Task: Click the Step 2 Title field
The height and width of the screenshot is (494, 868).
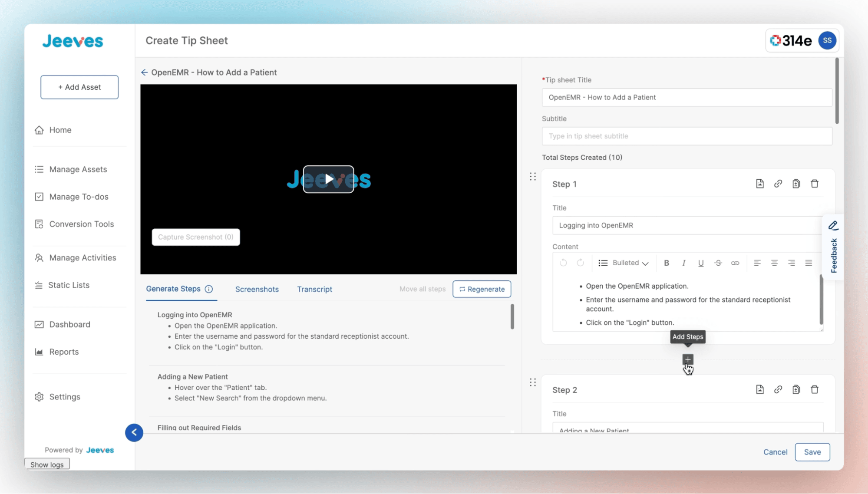Action: coord(688,428)
